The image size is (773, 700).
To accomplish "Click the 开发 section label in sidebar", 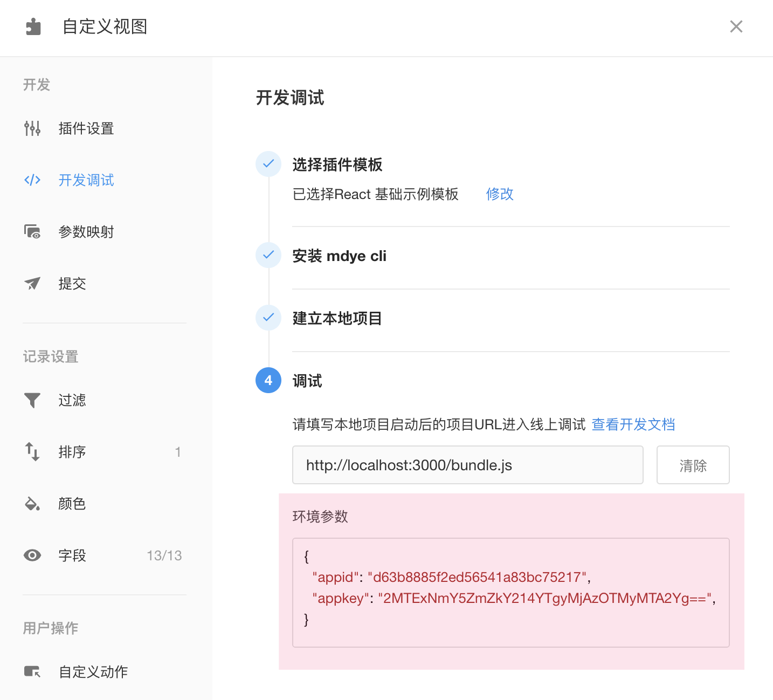I will tap(37, 85).
